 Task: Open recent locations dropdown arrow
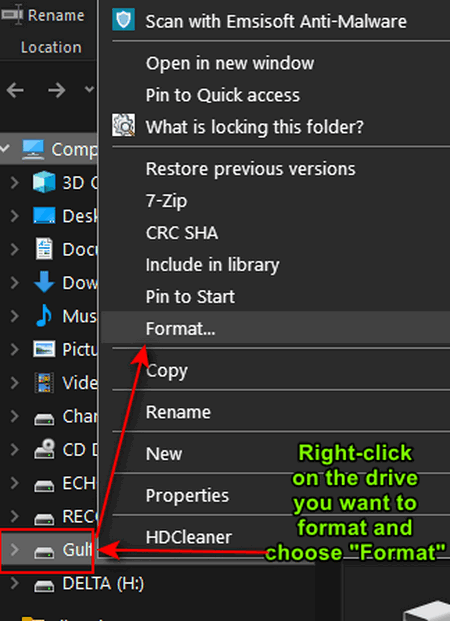pyautogui.click(x=89, y=89)
